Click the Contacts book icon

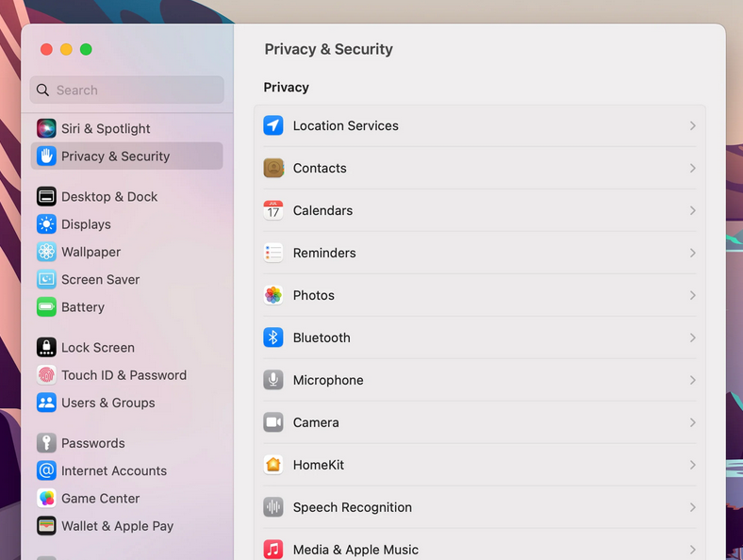click(273, 168)
